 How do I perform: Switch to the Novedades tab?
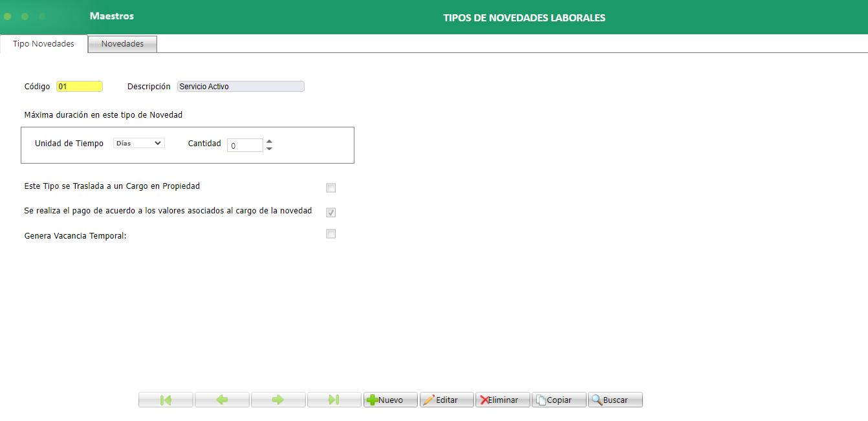(x=122, y=43)
